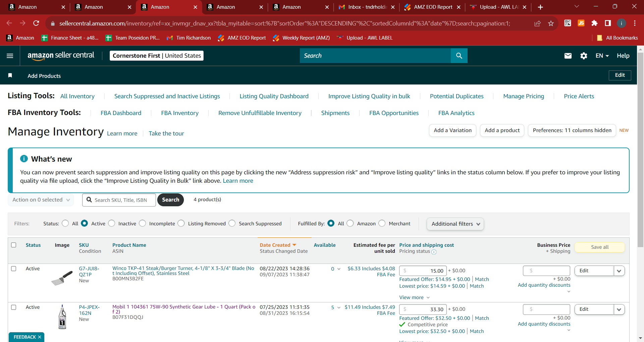The height and width of the screenshot is (342, 644).
Task: Click the Date Created sort arrow
Action: click(x=294, y=245)
